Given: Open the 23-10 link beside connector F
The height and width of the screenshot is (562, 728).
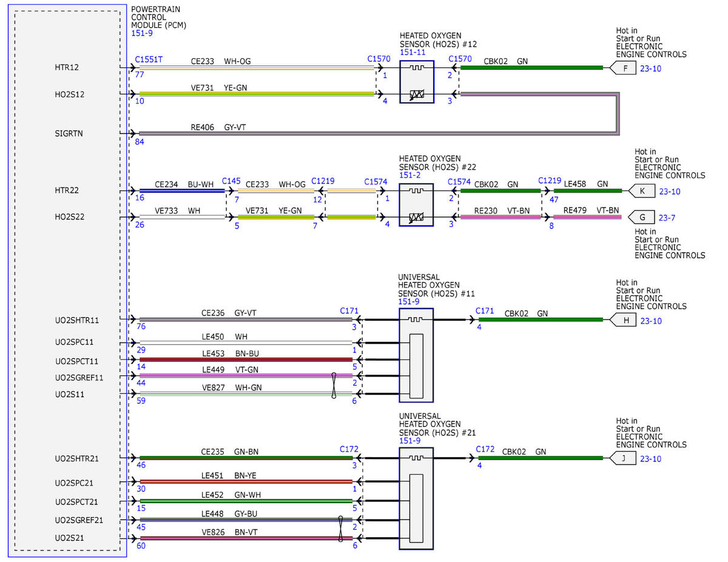Looking at the screenshot, I should click(651, 69).
